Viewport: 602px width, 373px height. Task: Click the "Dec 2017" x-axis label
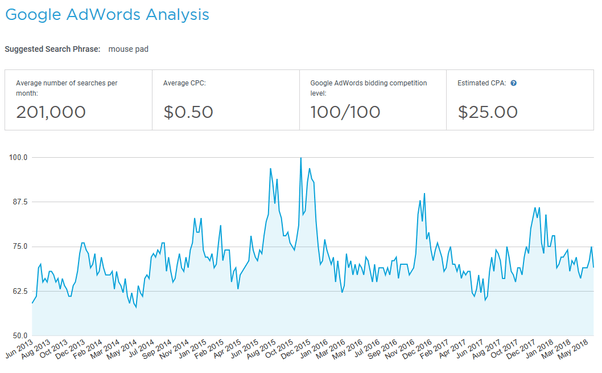click(521, 349)
